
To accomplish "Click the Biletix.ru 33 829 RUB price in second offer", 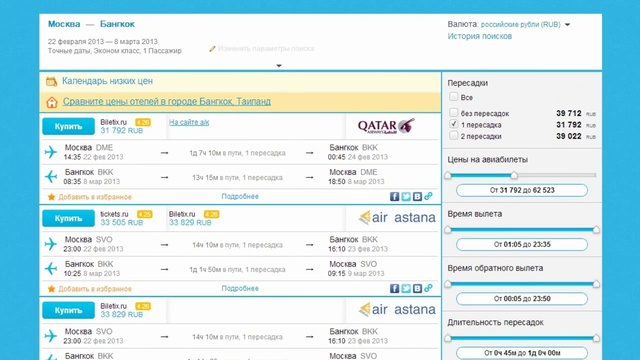I will [x=190, y=223].
